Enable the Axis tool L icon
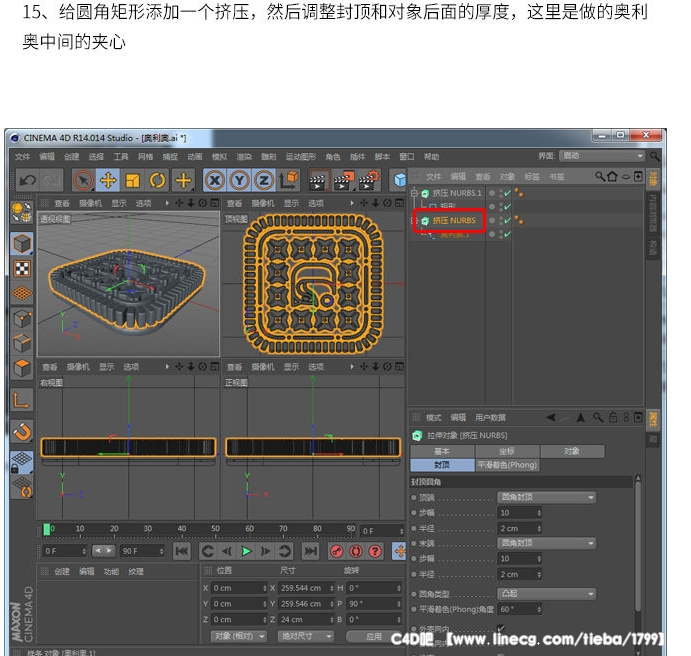Screen dimensions: 691x656 22,400
